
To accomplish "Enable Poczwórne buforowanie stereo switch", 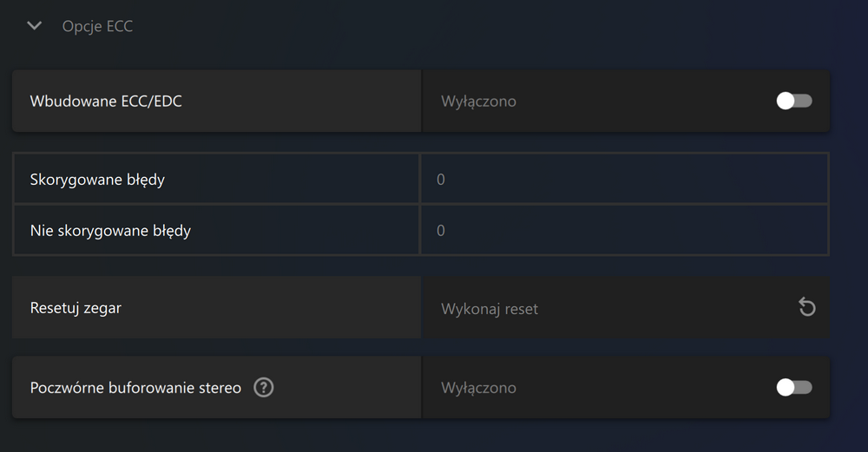I will tap(794, 387).
